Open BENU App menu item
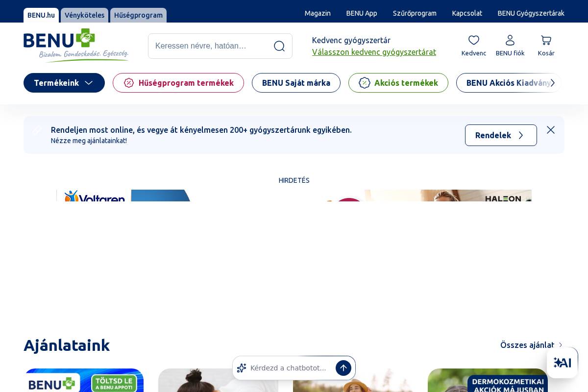Screen dimensions: 588x392 coord(362,13)
